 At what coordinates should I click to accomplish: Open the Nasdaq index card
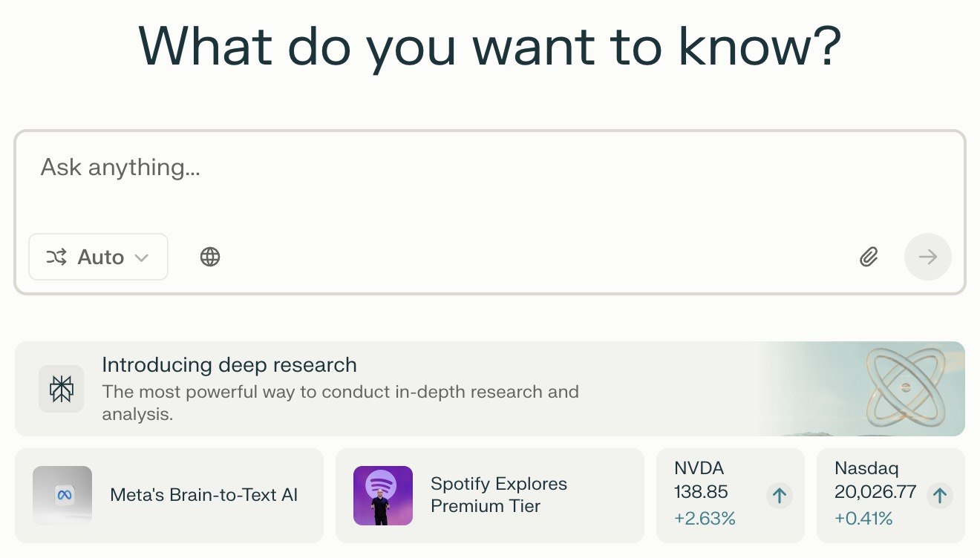tap(891, 496)
